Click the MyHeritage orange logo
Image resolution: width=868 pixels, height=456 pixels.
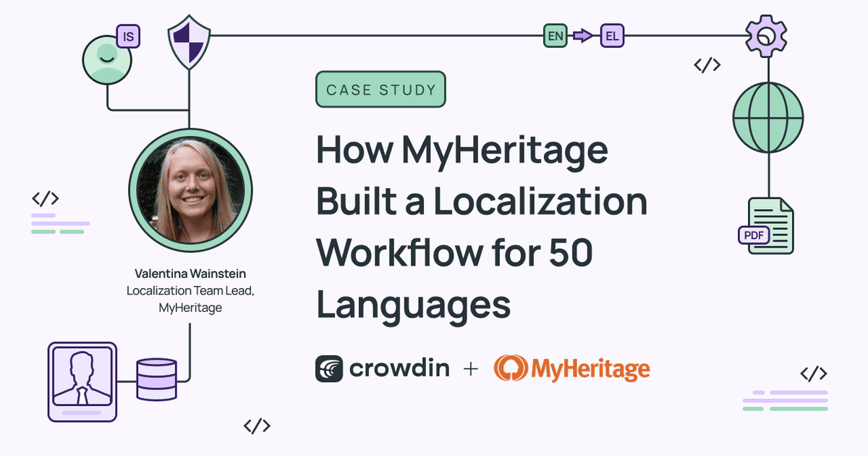click(571, 369)
